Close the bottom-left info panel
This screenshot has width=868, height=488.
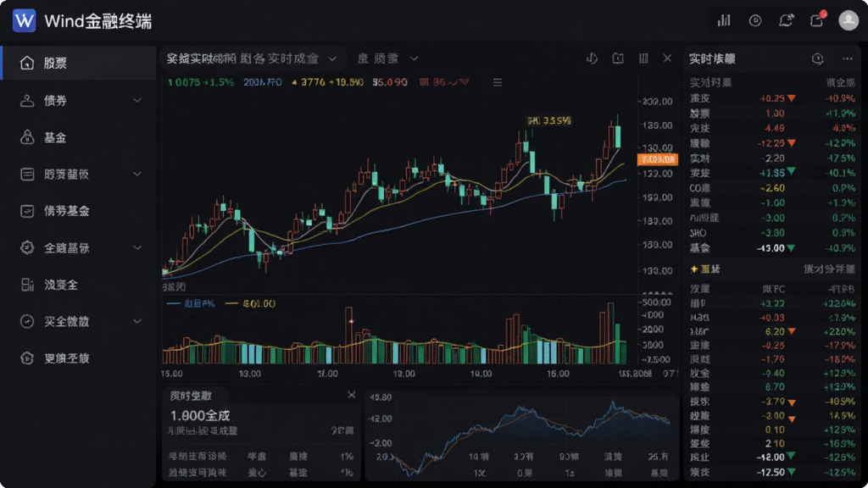click(352, 395)
